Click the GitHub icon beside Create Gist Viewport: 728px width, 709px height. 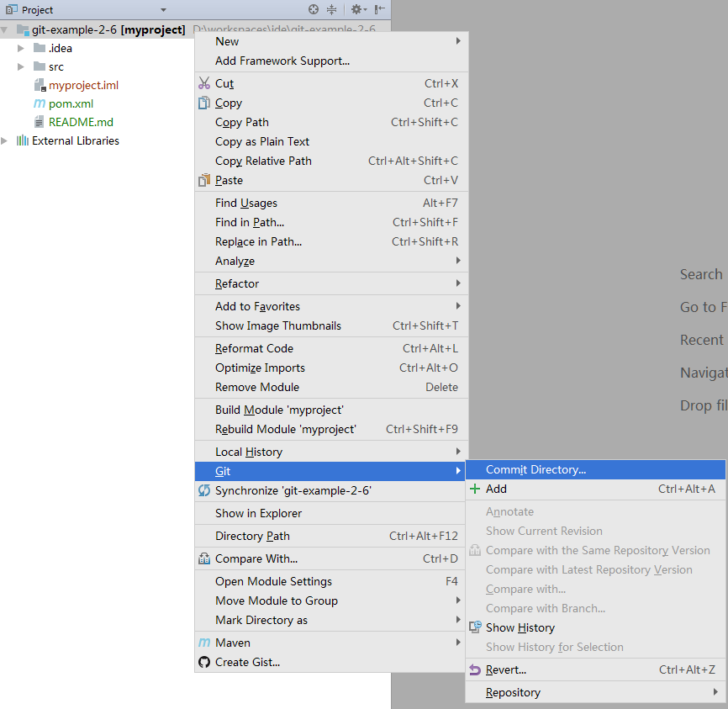click(204, 662)
